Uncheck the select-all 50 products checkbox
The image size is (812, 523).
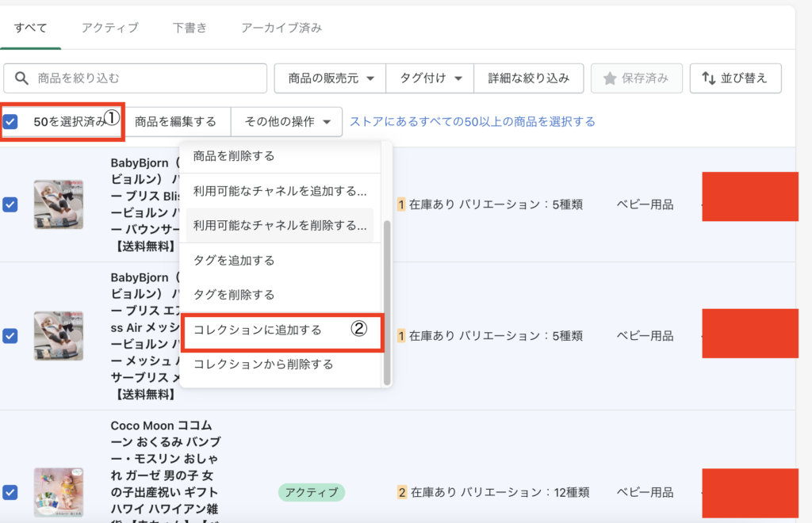10,122
